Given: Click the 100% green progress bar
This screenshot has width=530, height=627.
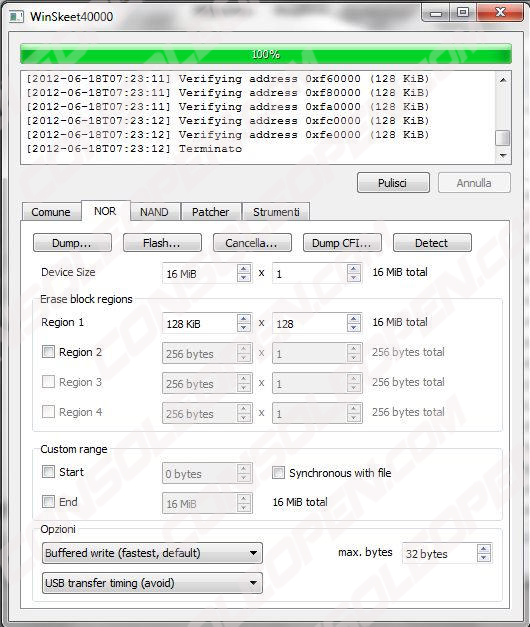Looking at the screenshot, I should click(x=266, y=54).
